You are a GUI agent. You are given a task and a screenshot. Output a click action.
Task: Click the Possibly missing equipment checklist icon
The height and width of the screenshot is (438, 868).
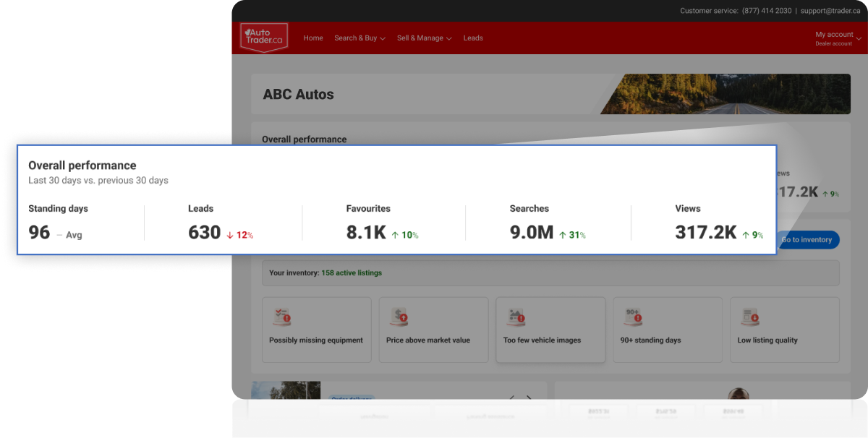pyautogui.click(x=281, y=317)
